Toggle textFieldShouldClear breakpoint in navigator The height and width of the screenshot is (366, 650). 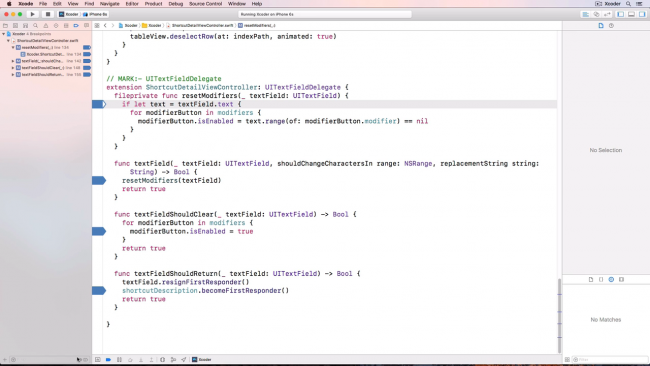click(87, 68)
